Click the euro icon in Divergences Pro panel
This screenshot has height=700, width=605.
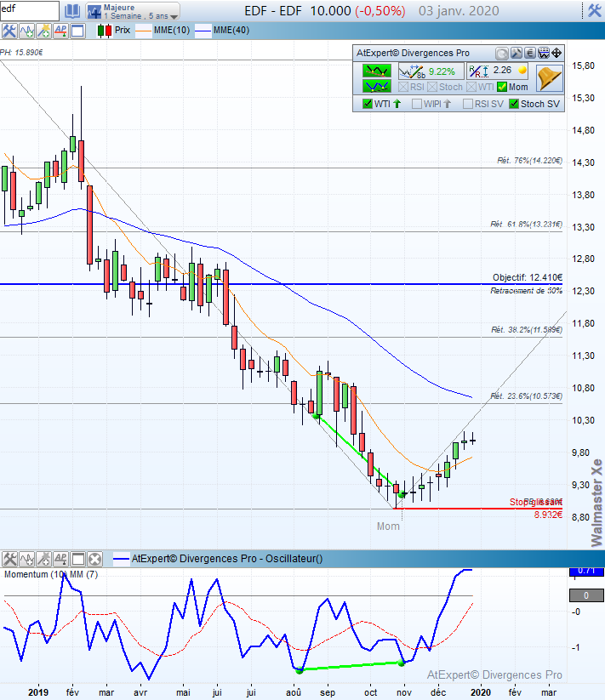530,54
